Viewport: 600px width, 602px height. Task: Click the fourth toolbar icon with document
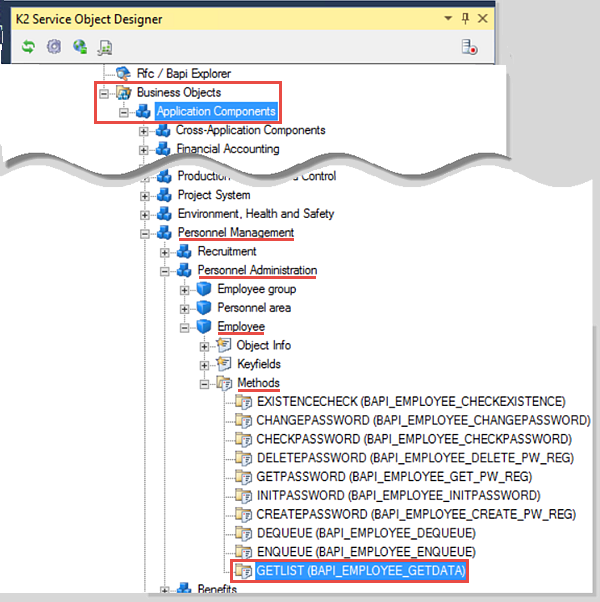[x=105, y=46]
